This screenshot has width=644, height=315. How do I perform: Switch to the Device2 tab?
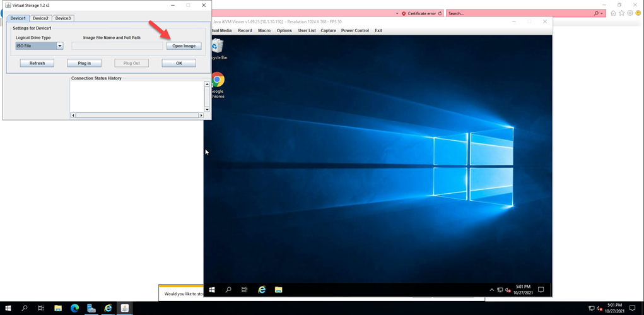(x=40, y=18)
